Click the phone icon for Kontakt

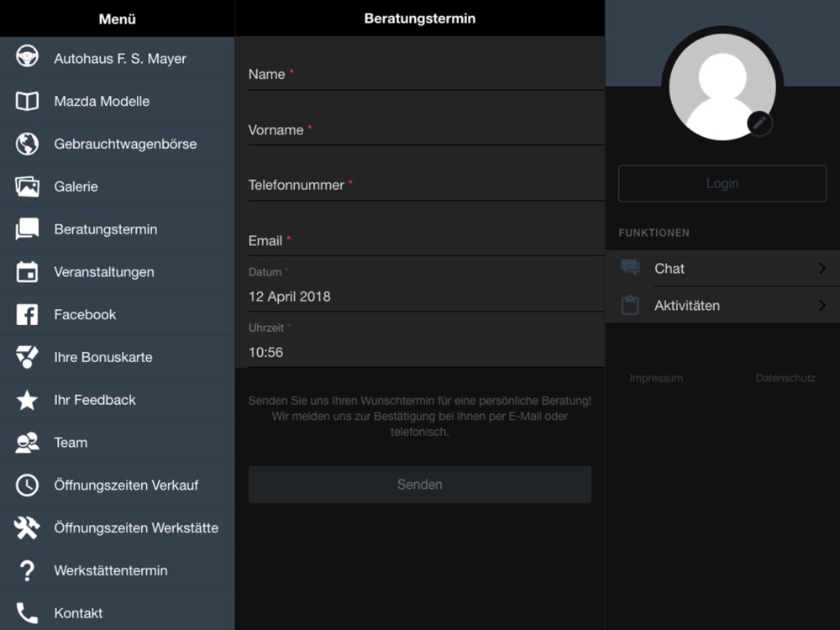coord(28,613)
